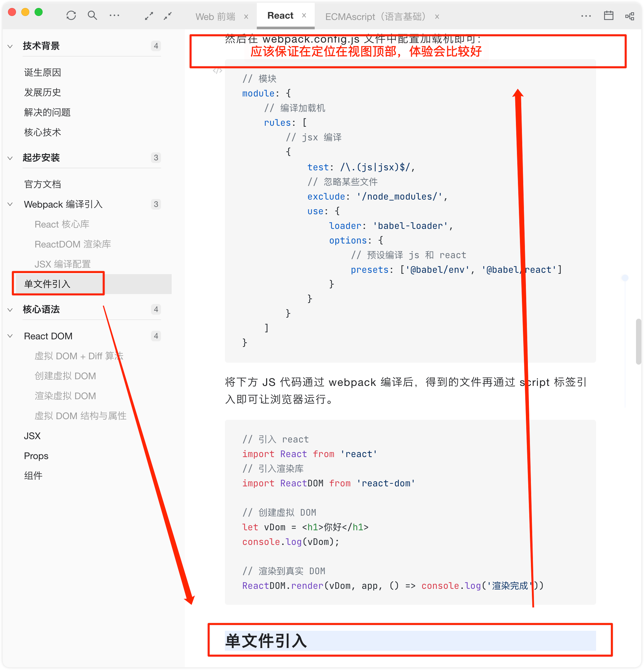Open the sidebar more options ellipsis
Screen dimensions: 644x670
114,15
